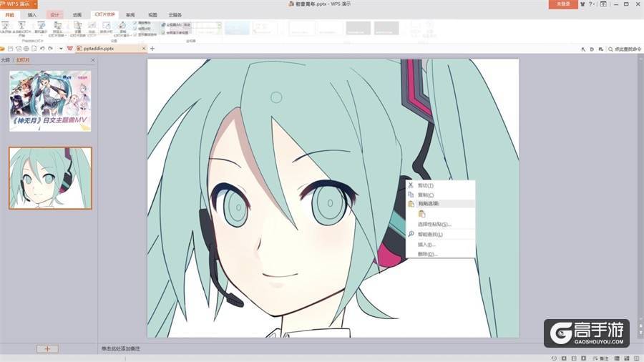Click the save icon in quick toolbar
This screenshot has height=362, width=644.
click(11, 49)
